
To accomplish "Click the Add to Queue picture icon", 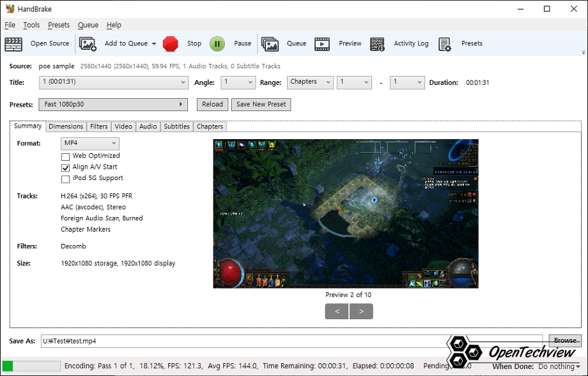I will 88,44.
